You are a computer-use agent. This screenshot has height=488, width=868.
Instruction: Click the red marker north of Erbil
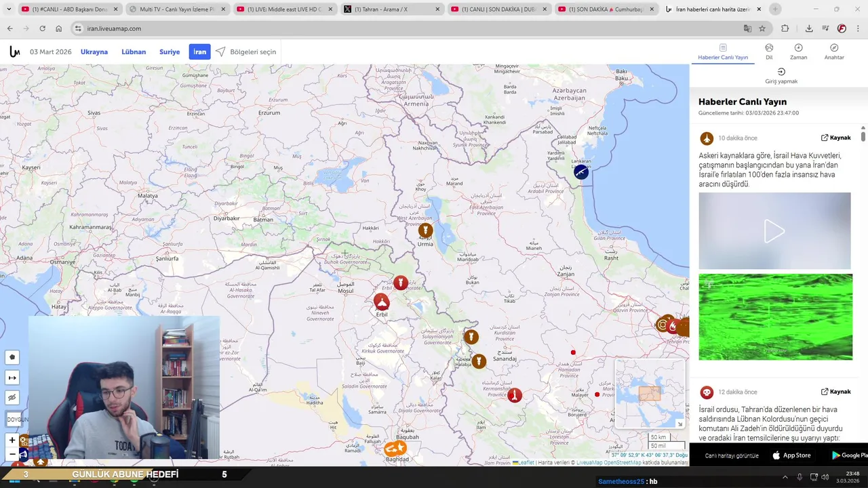click(x=401, y=283)
